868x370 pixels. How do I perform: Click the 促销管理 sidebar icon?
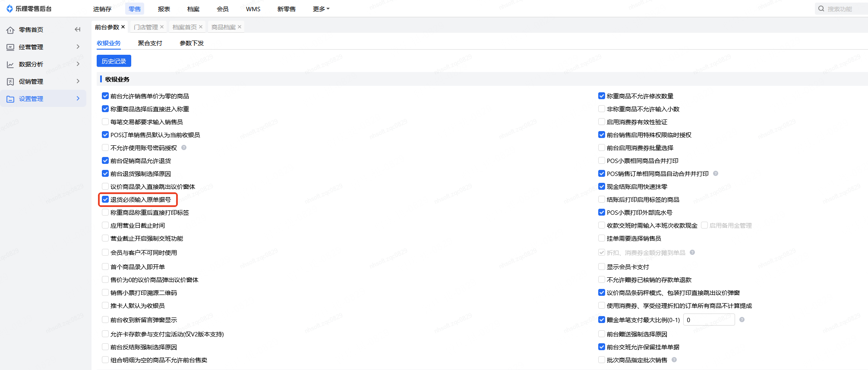point(10,82)
